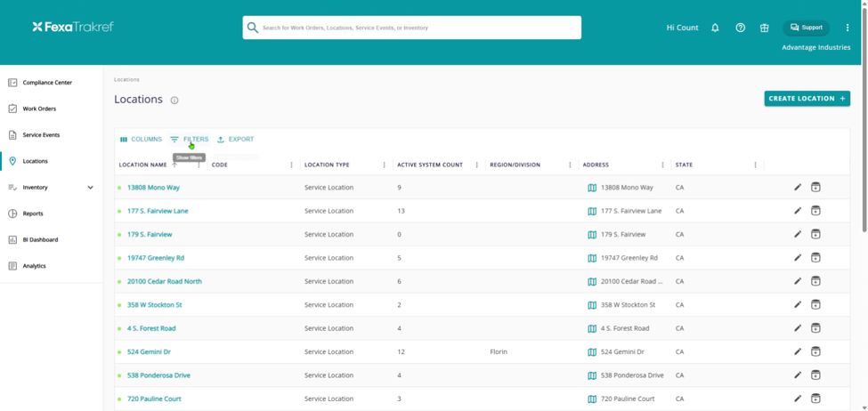Open the vertical dots menu in header
868x411 pixels.
(x=847, y=28)
